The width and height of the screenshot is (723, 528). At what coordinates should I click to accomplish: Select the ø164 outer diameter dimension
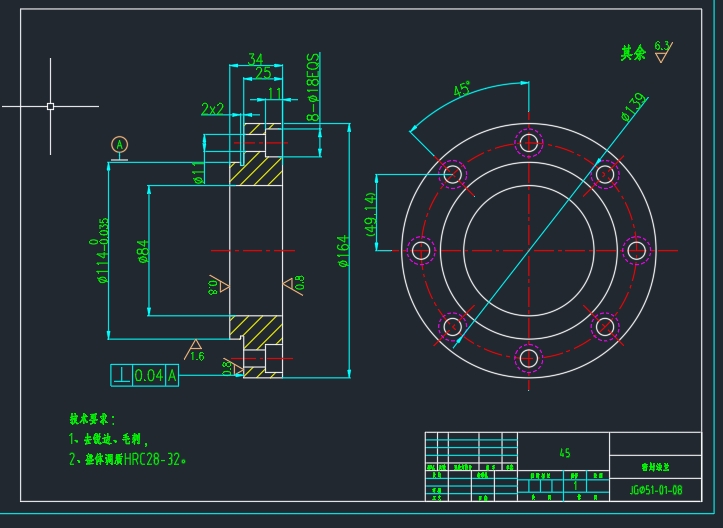(x=344, y=251)
